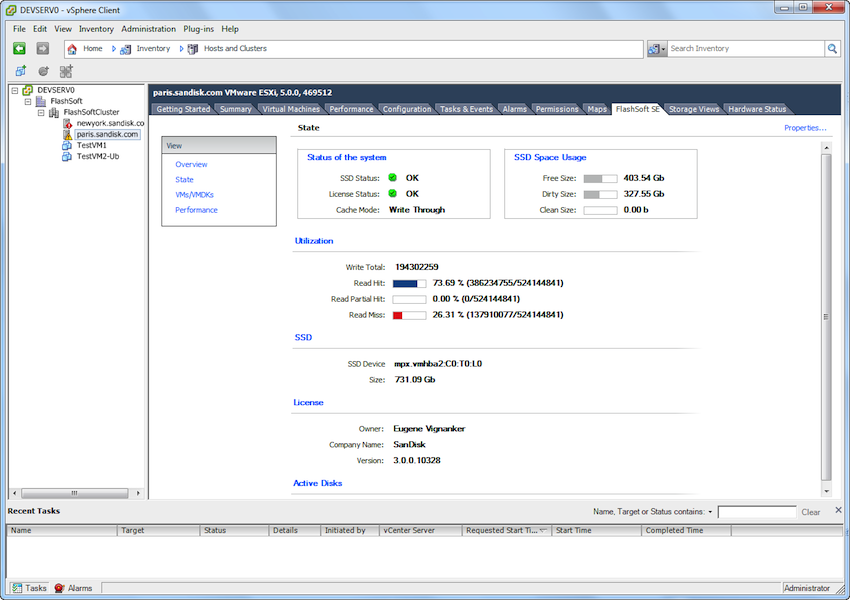Open the Administration menu
The width and height of the screenshot is (850, 600).
tap(149, 29)
